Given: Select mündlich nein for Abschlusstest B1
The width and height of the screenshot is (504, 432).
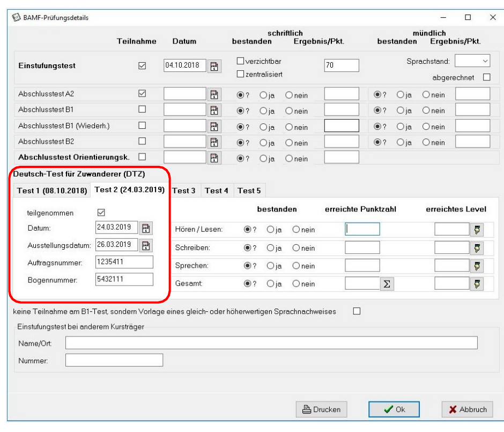Looking at the screenshot, I should coord(426,111).
